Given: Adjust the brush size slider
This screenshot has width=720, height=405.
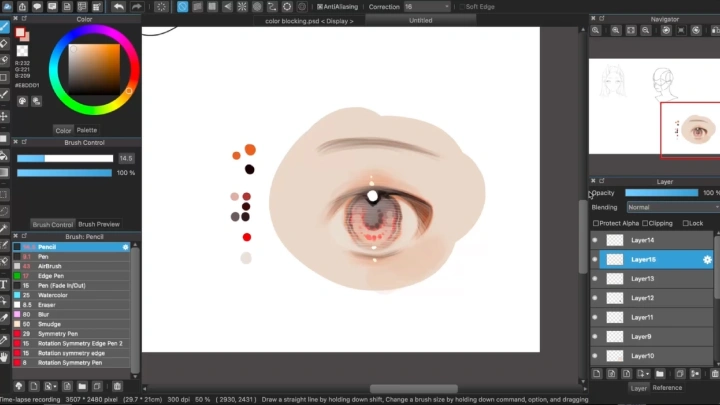Looking at the screenshot, I should click(x=65, y=158).
